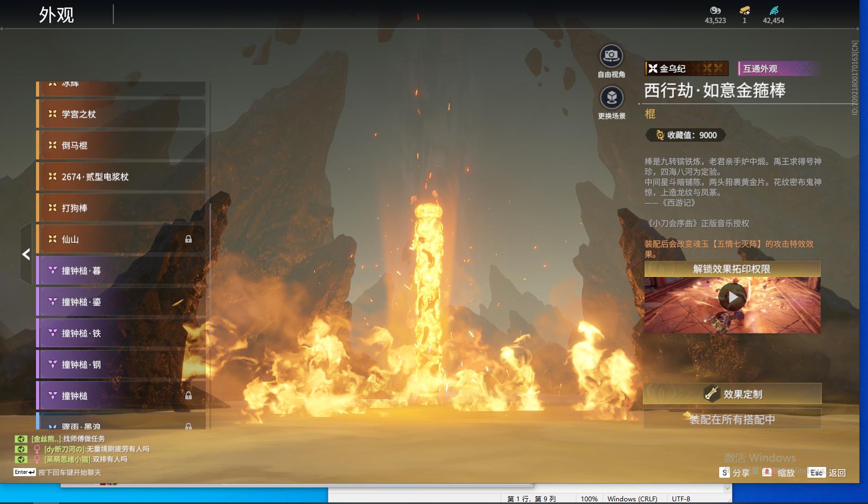Click the blue currency icon above 42,454
This screenshot has height=504, width=868.
[x=773, y=10]
